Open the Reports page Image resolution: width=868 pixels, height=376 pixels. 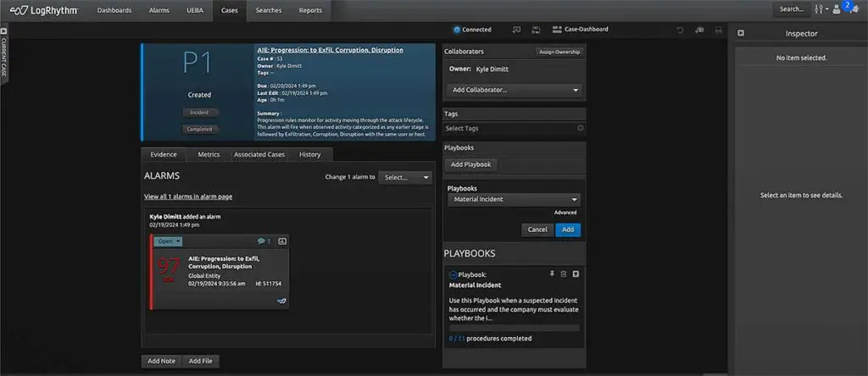click(310, 10)
